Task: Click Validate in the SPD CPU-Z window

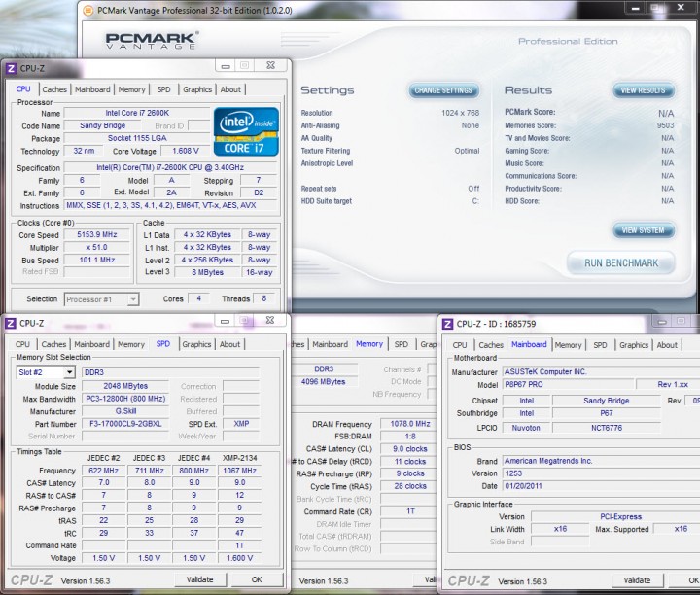Action: (x=199, y=579)
